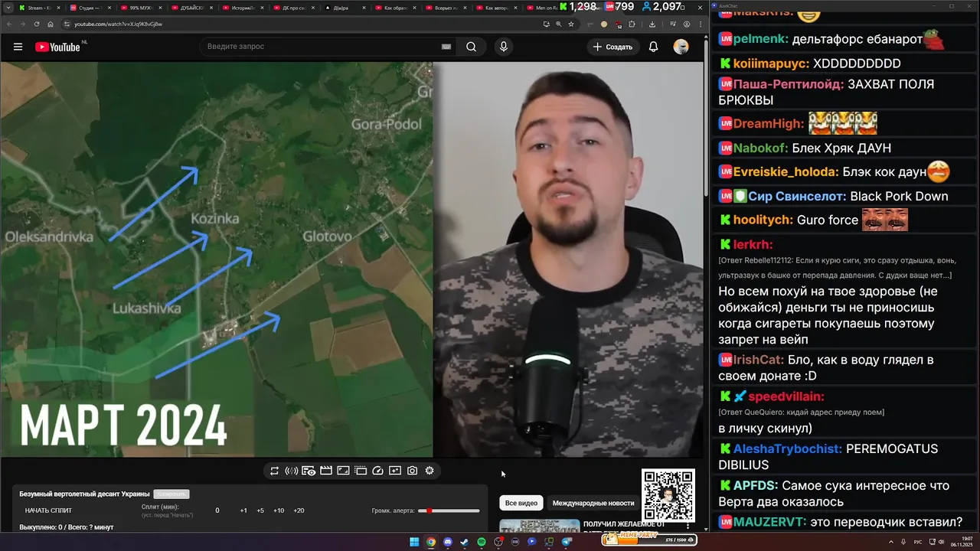Screen dimensions: 980x551
Task: Click the gray copy button beside the video title
Action: point(171,494)
